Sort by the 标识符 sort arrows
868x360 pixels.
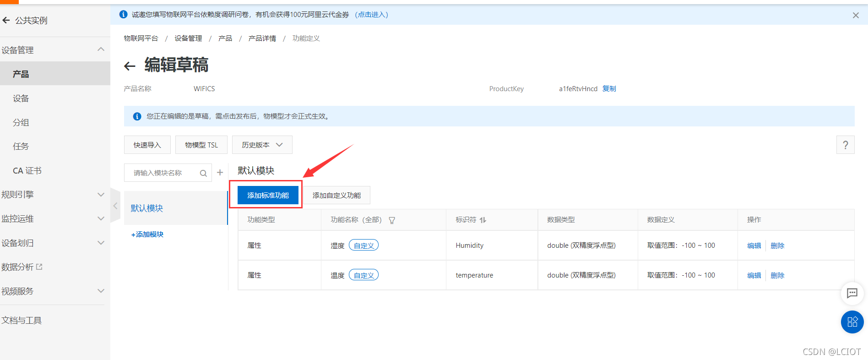click(483, 220)
